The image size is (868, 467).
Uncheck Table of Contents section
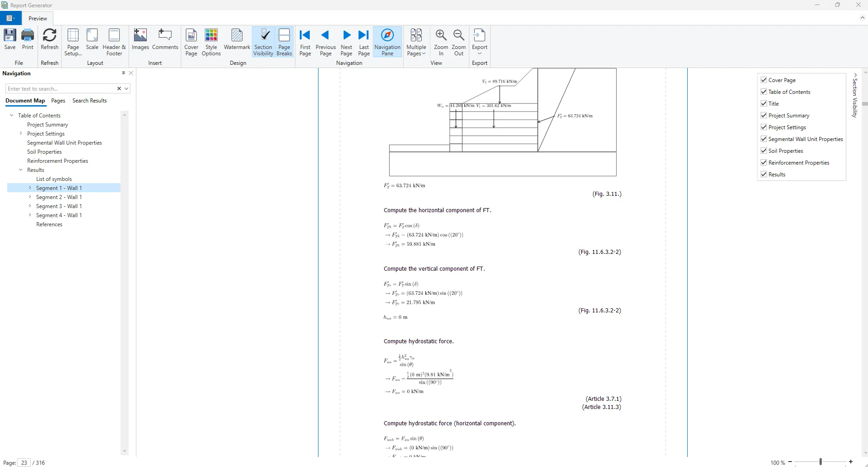[x=764, y=92]
